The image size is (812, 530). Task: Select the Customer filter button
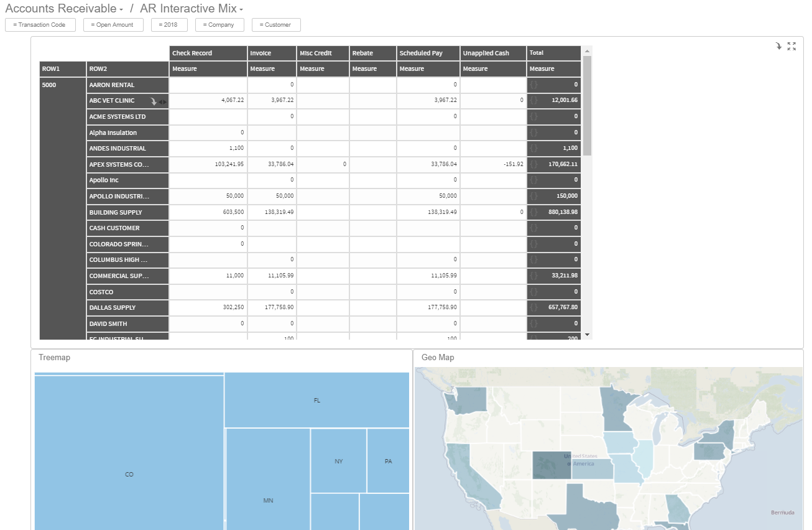point(275,25)
